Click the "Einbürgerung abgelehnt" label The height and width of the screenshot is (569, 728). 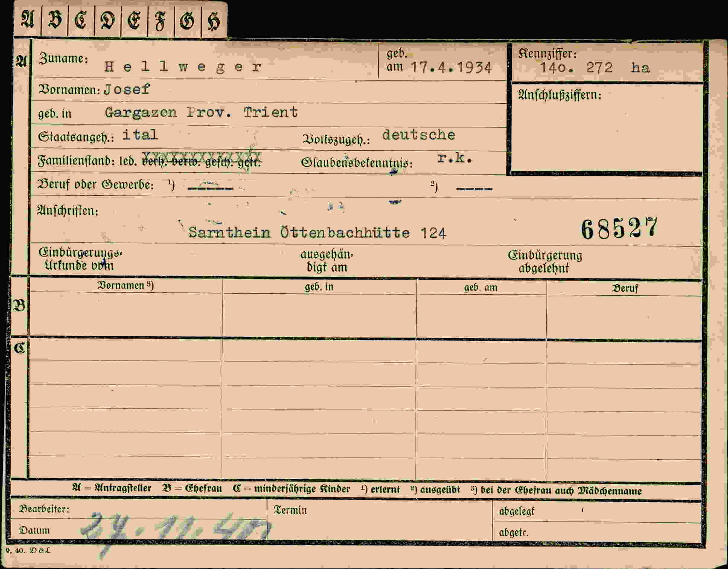click(545, 262)
